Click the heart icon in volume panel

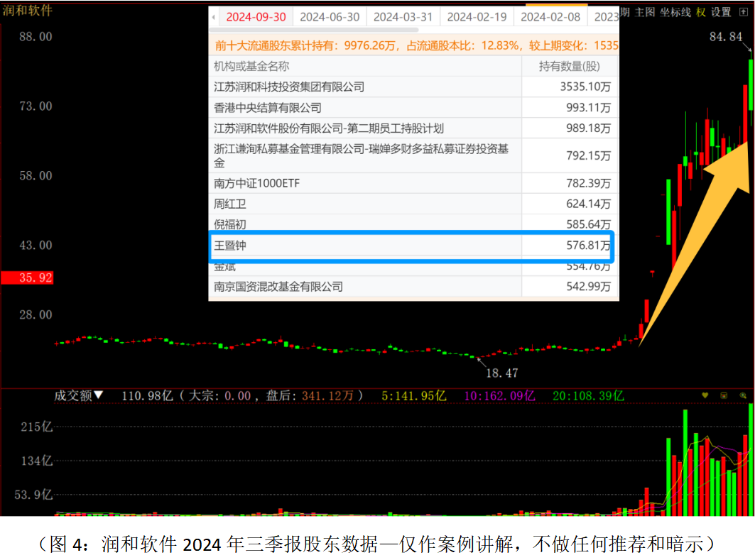coord(705,395)
